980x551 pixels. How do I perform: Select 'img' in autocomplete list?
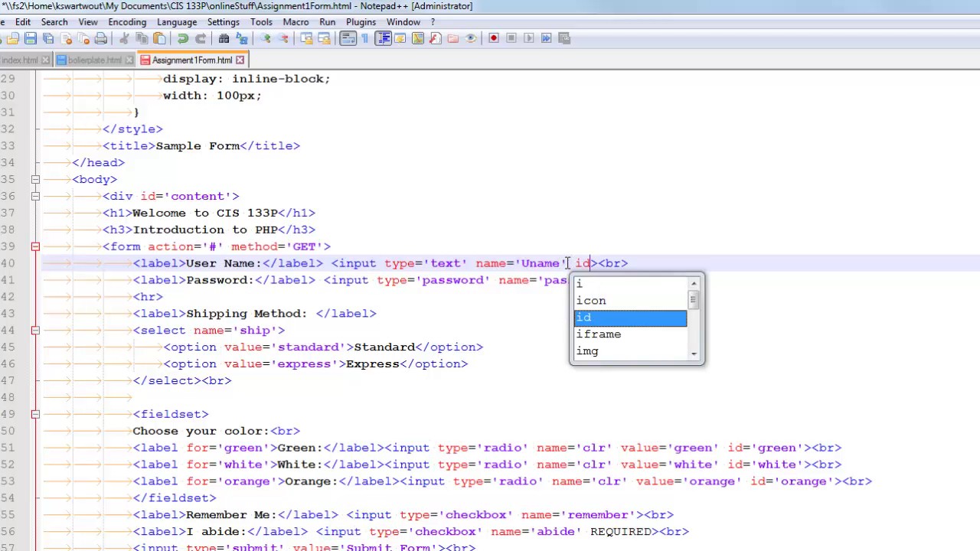[x=630, y=351]
